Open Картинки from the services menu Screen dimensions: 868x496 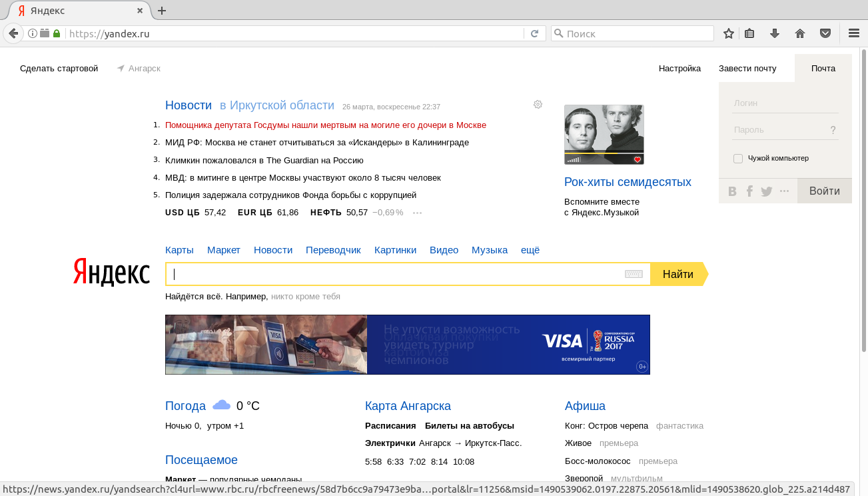(x=395, y=250)
